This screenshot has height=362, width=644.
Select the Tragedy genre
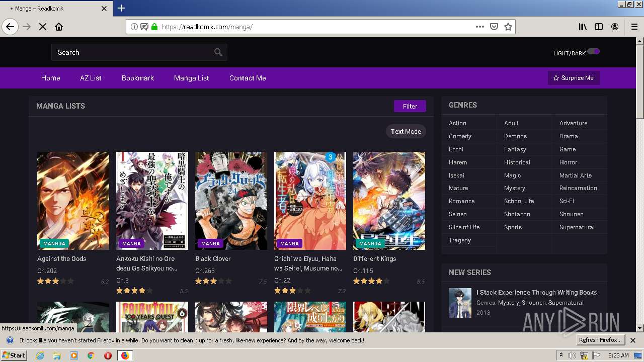[460, 240]
